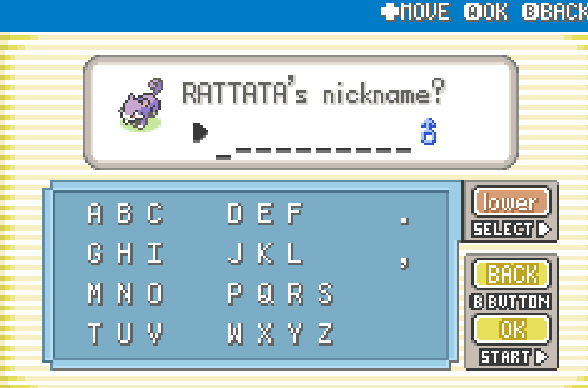588x388 pixels.
Task: Select letter L on the keyboard
Action: [296, 254]
